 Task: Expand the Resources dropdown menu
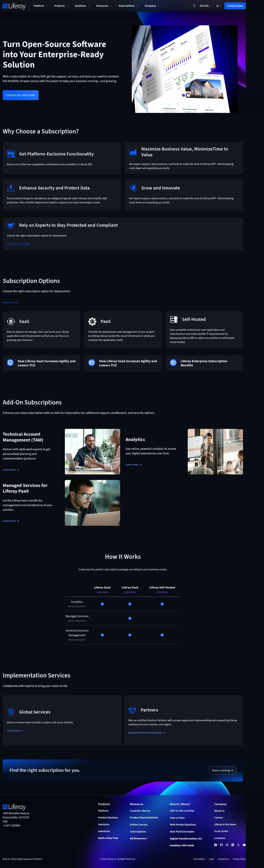[x=104, y=6]
